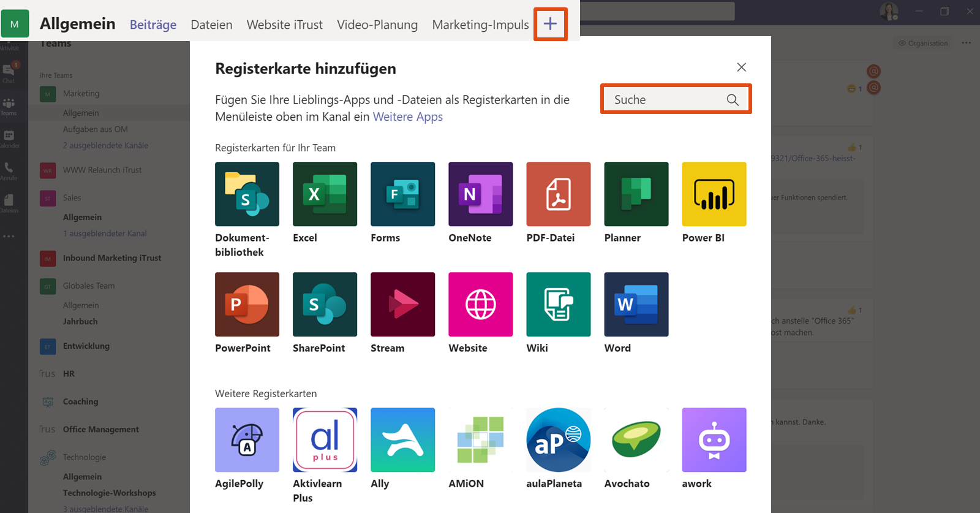Select the Website app tile
This screenshot has height=513, width=980.
[x=480, y=305]
